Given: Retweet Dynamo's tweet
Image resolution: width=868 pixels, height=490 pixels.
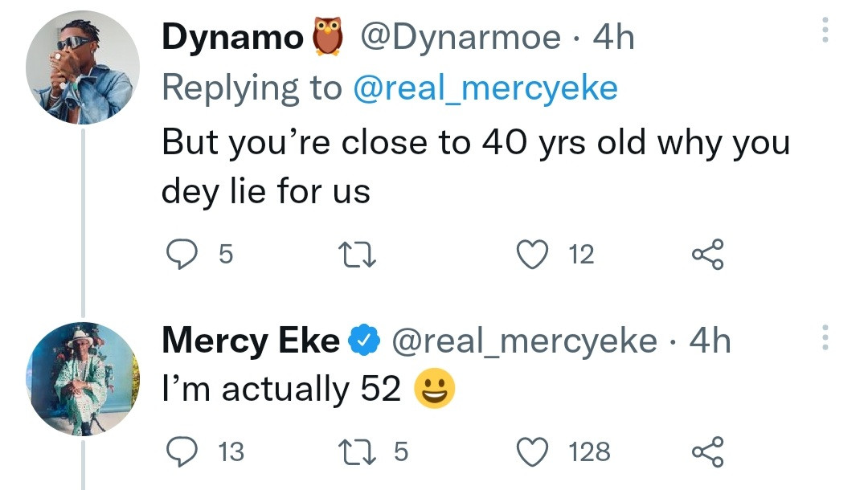Looking at the screenshot, I should tap(355, 255).
